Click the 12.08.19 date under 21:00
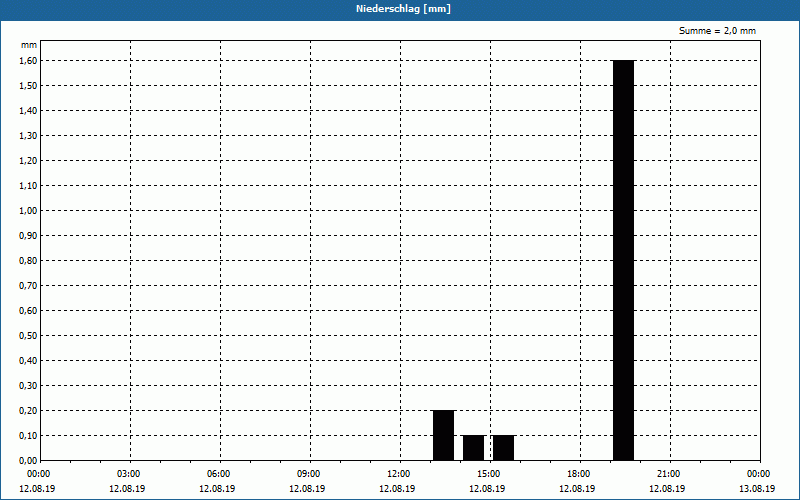The height and width of the screenshot is (500, 800). pyautogui.click(x=667, y=488)
